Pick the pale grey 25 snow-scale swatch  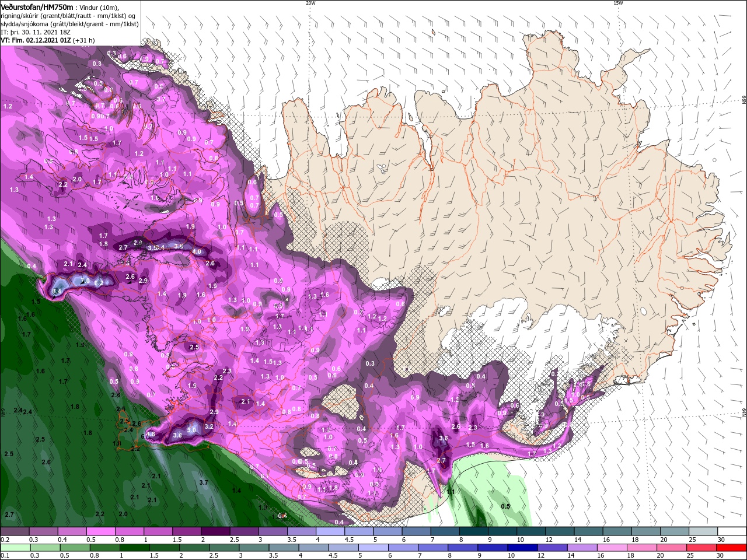[x=702, y=531]
